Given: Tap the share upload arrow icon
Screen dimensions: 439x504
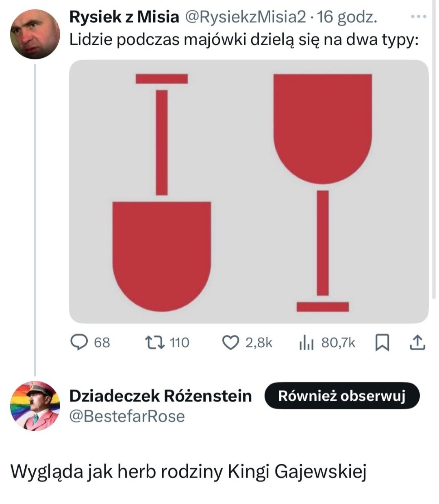Looking at the screenshot, I should point(417,343).
